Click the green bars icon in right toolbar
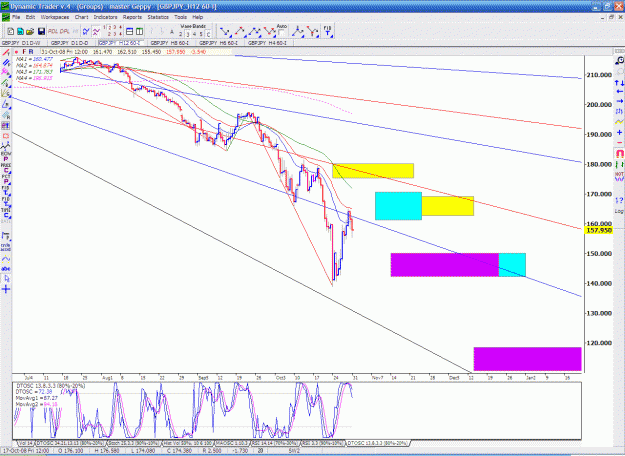 coord(619,165)
